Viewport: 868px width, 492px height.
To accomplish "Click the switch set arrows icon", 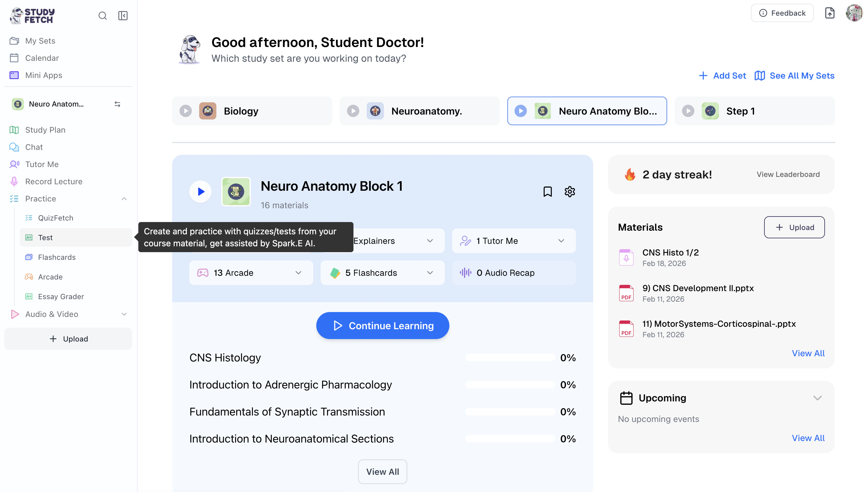I will (117, 104).
